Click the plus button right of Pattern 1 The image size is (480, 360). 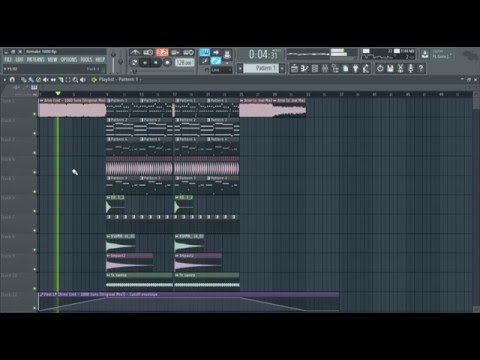click(282, 68)
